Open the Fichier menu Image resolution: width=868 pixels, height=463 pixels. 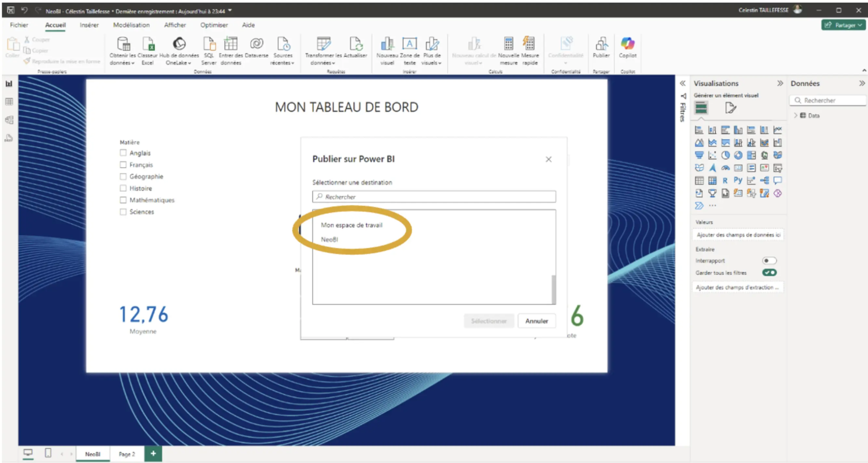point(19,25)
